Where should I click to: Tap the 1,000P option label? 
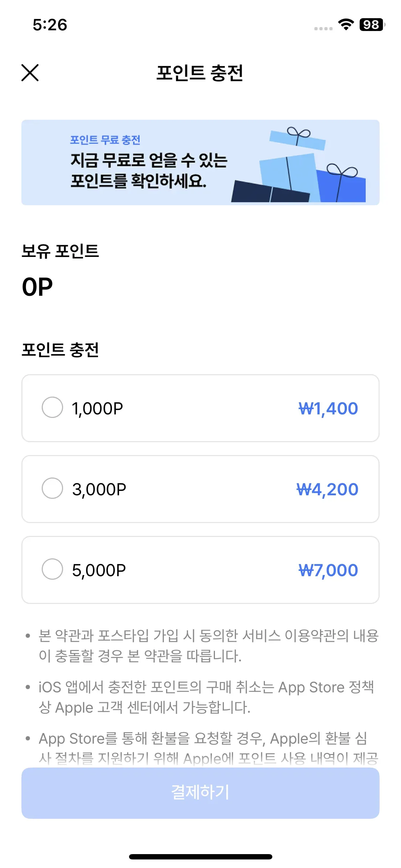coord(97,408)
